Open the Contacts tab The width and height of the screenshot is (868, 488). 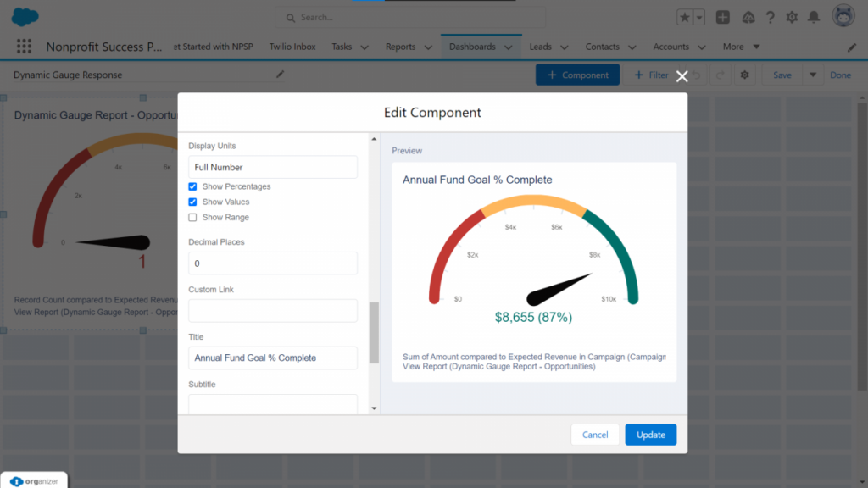[x=602, y=47]
